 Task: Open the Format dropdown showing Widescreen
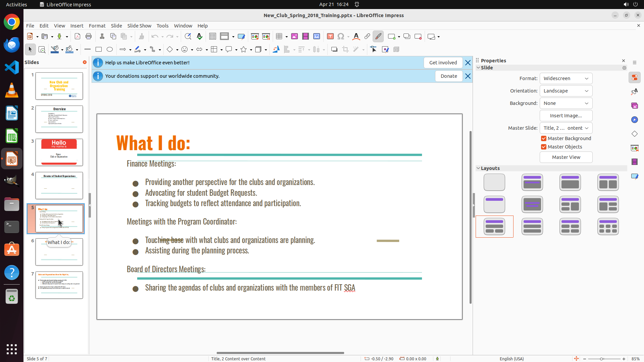(x=566, y=78)
